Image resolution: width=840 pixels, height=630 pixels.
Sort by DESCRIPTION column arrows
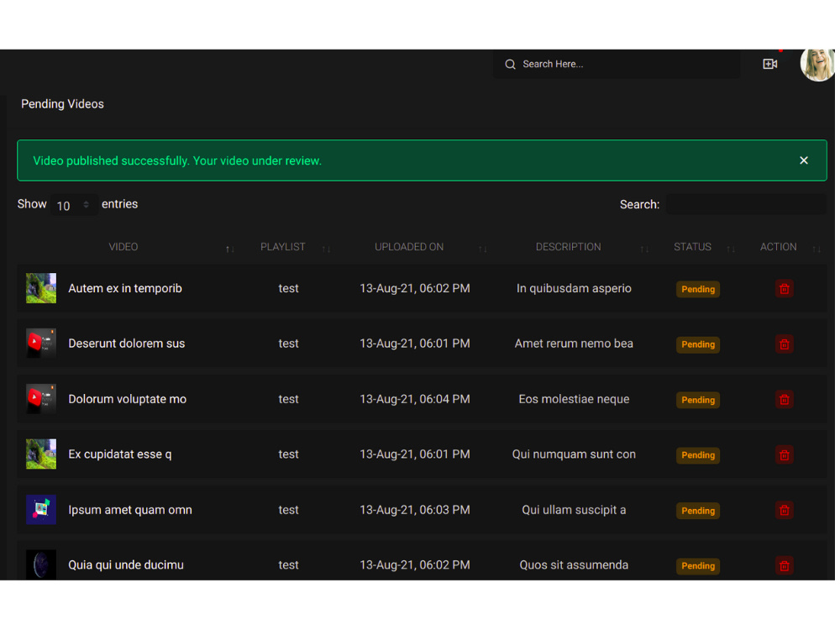coord(644,249)
